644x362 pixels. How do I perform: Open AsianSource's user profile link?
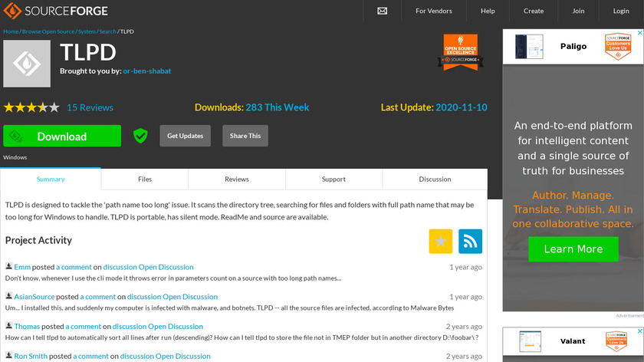(34, 297)
